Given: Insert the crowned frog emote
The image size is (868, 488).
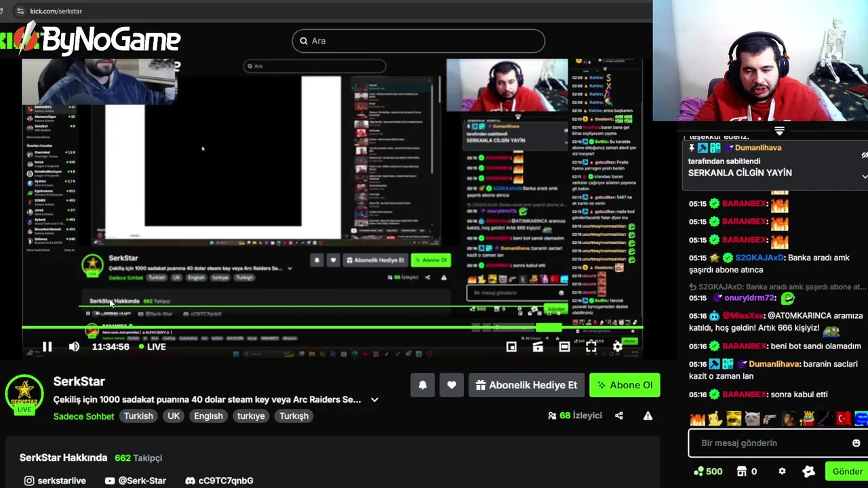Looking at the screenshot, I should (x=807, y=419).
